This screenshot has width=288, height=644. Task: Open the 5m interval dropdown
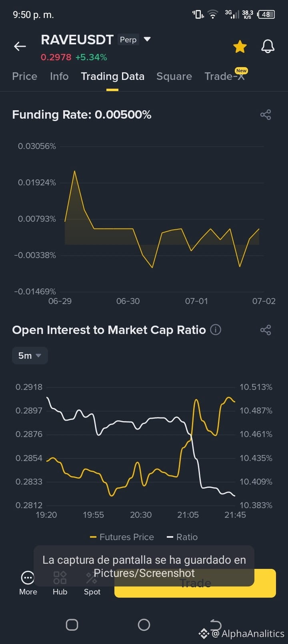pos(30,356)
